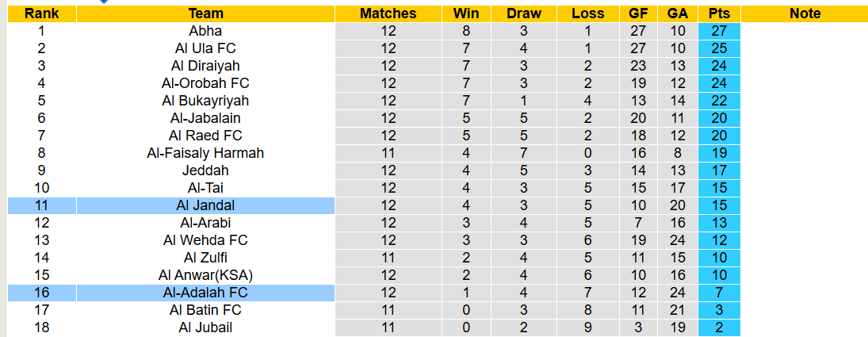Viewport: 868px width, 337px height.
Task: Open the Al Bukayriyah team link
Action: pyautogui.click(x=205, y=101)
